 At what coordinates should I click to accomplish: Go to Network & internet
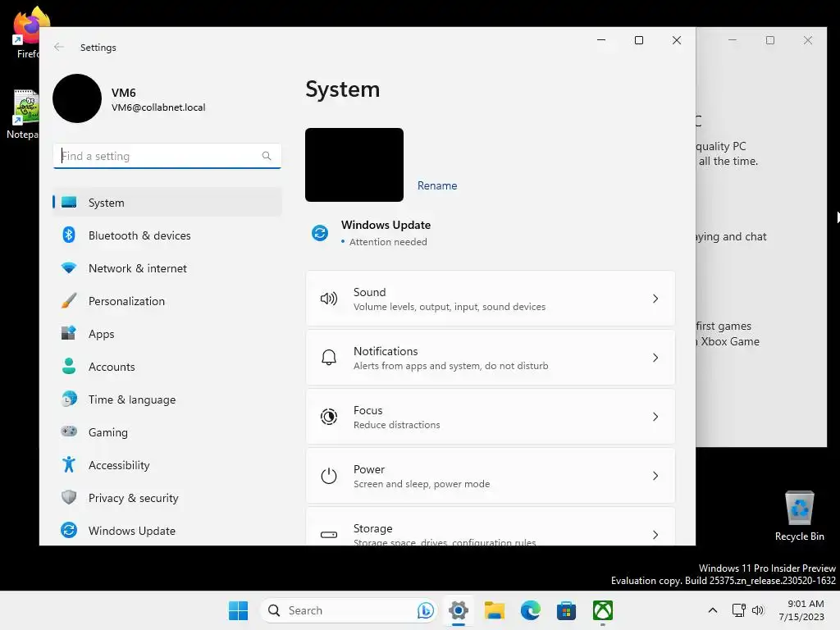pos(167,268)
